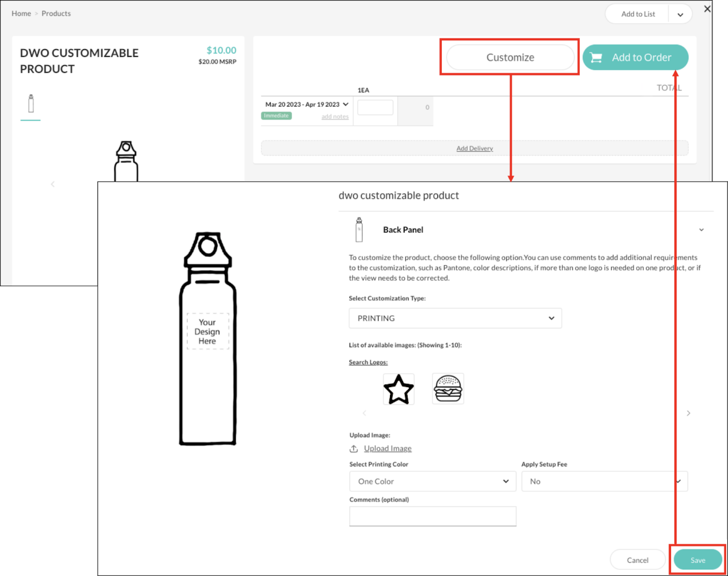This screenshot has height=576, width=728.
Task: Click the DWO CUSTOMIZABLE PRODUCT title
Action: coord(79,61)
